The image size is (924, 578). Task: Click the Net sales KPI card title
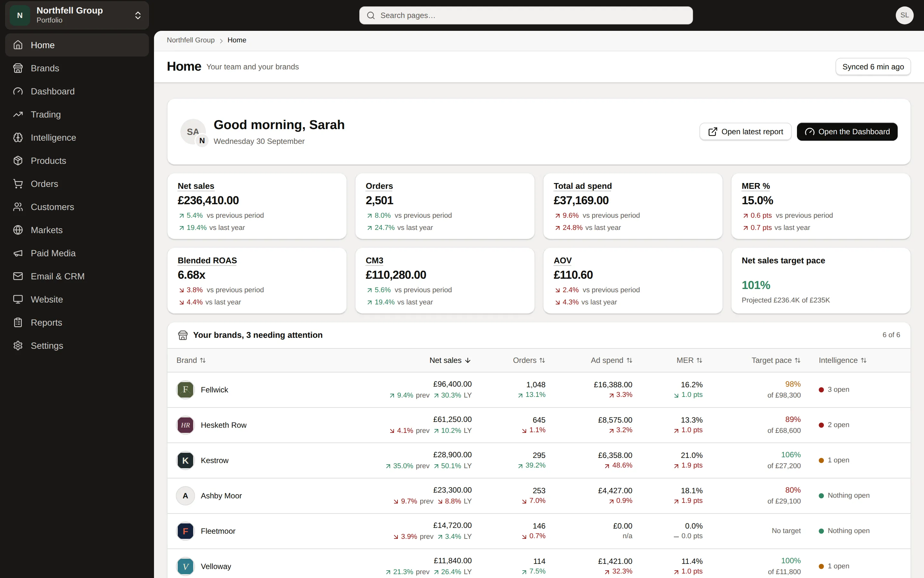(x=196, y=186)
